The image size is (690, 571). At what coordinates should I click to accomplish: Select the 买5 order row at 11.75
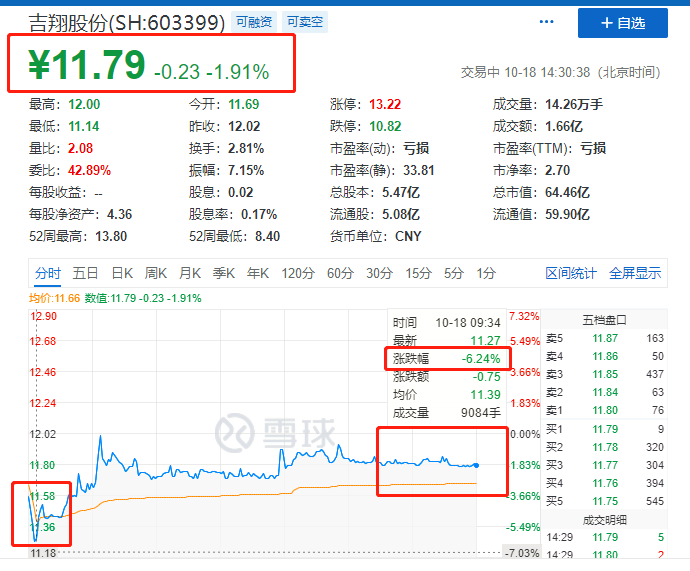click(x=605, y=501)
